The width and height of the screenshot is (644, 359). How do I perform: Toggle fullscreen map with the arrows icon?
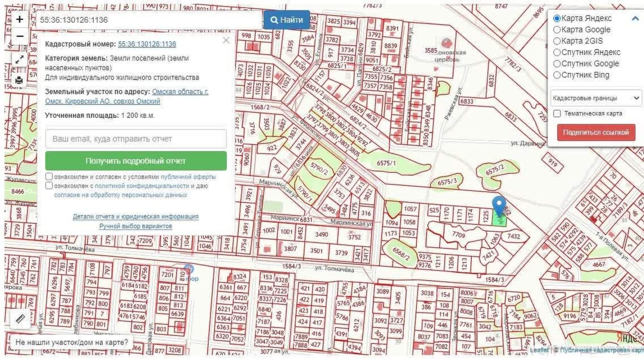tap(19, 59)
